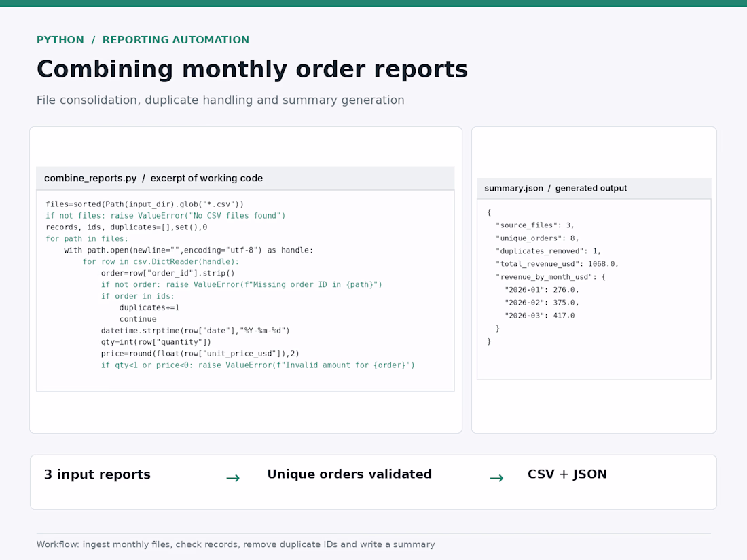Click the "with path.open(...)" code line
The image size is (747, 560).
click(x=189, y=250)
